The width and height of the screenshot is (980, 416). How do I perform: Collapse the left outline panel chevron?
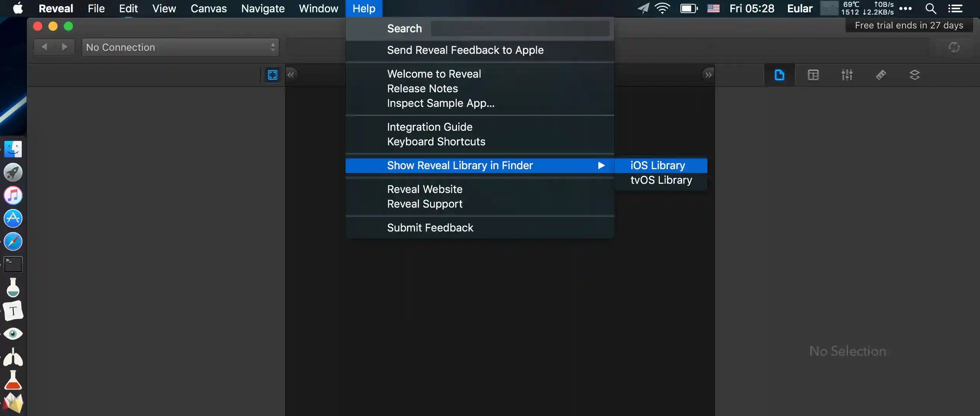[x=291, y=75]
